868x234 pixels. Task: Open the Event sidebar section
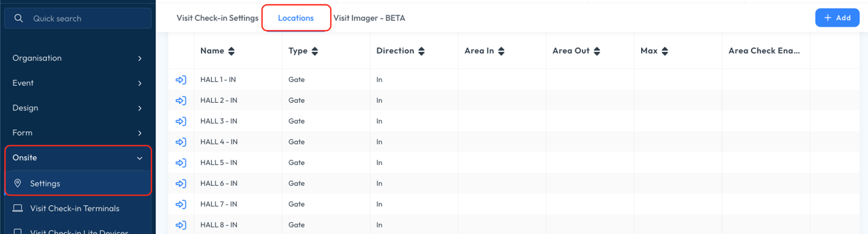coord(78,83)
